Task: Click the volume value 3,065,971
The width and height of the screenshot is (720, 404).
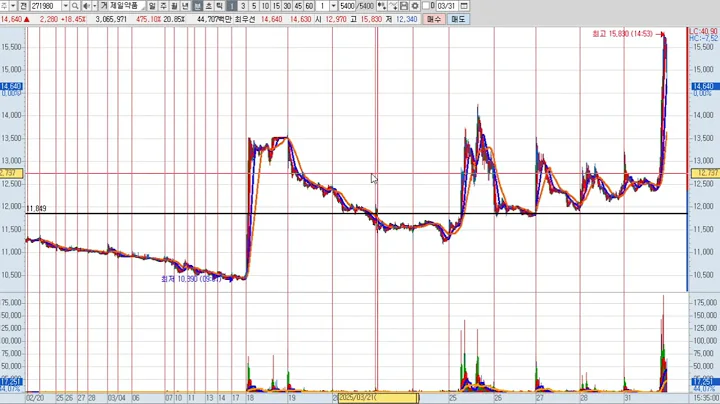Action: point(111,19)
